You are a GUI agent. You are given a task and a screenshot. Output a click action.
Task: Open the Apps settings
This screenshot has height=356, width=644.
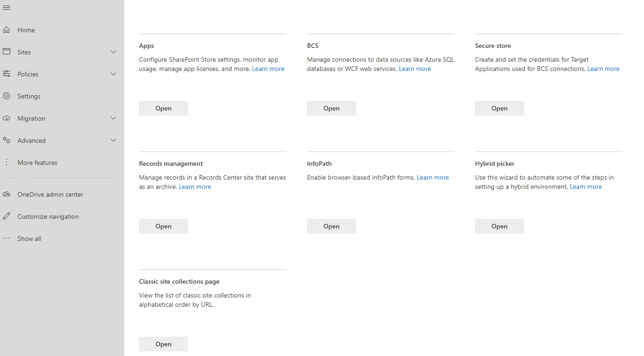coord(163,108)
